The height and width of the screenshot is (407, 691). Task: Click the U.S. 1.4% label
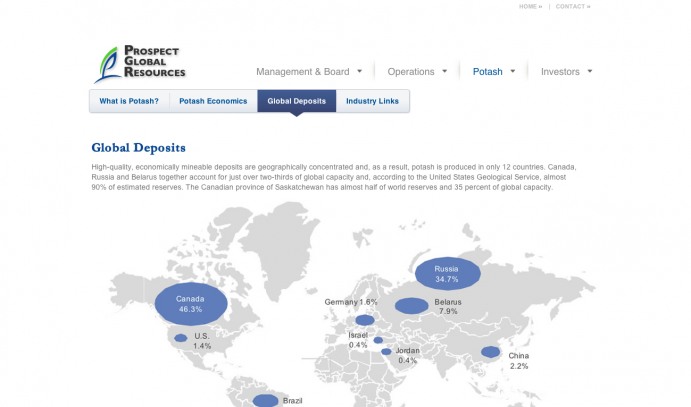(x=202, y=341)
